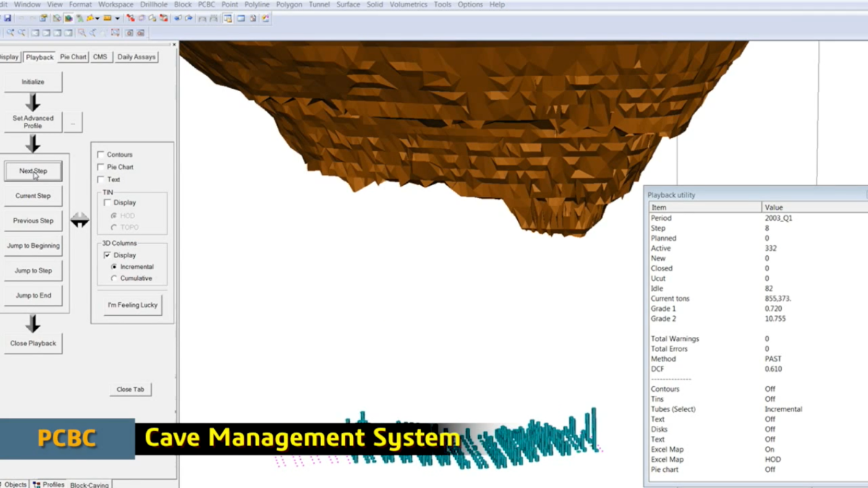Viewport: 868px width, 488px height.
Task: Switch to the CMS tab
Action: click(x=100, y=57)
